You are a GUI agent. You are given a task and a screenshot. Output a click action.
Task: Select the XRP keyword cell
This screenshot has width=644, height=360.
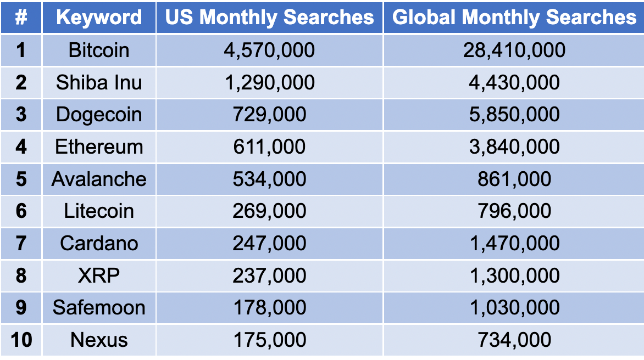click(99, 275)
